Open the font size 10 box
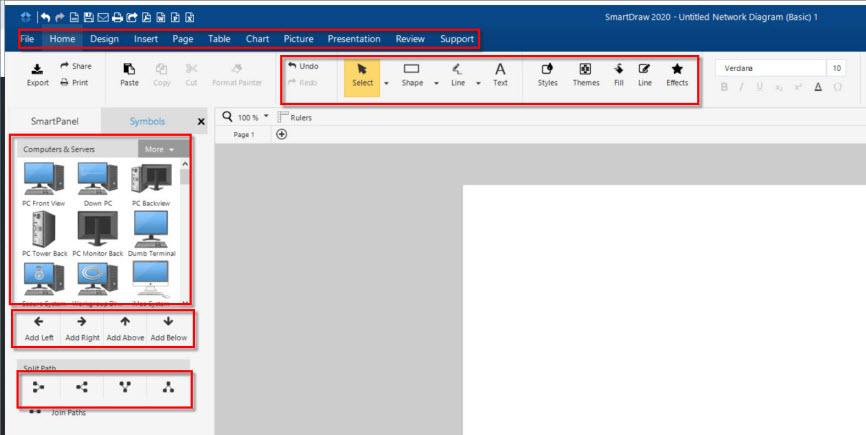 [x=836, y=68]
